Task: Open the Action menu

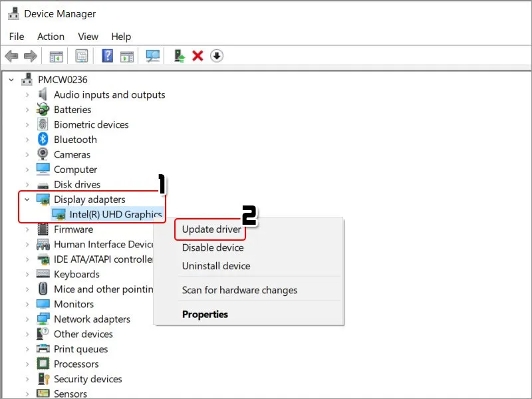Action: (51, 37)
